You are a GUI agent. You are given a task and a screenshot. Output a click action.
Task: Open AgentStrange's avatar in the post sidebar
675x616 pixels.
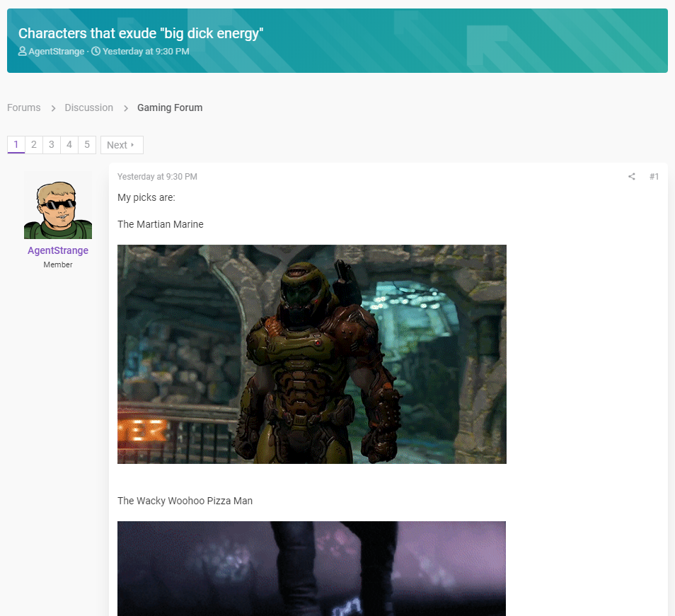58,205
